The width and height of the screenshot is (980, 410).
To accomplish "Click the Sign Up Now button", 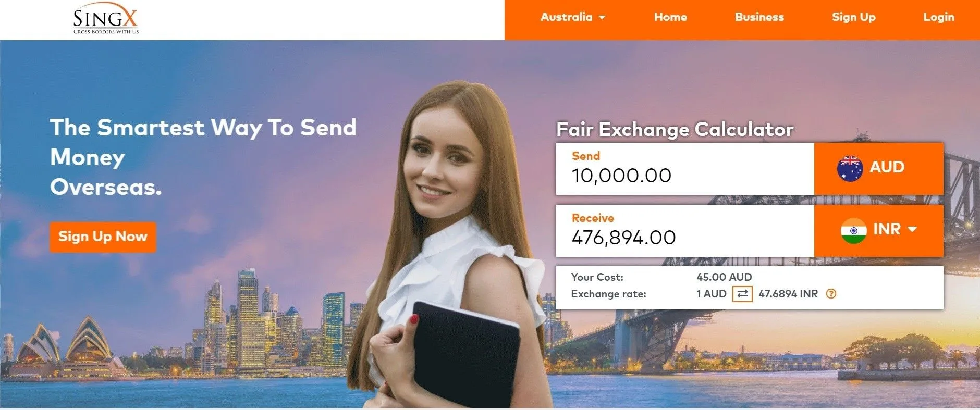I will tap(103, 237).
